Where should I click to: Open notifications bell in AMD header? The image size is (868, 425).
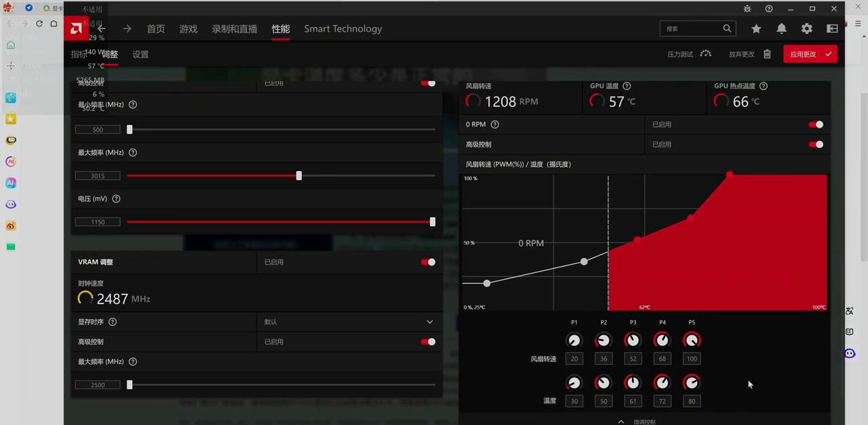781,29
